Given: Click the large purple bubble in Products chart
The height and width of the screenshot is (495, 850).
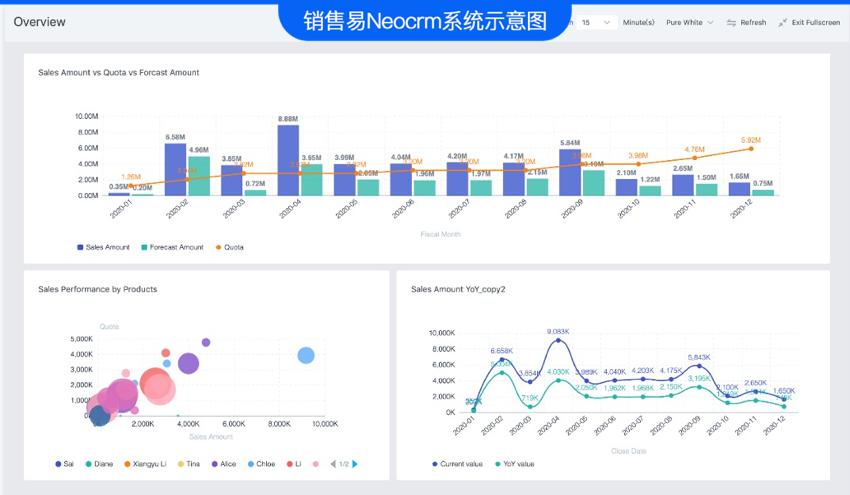Looking at the screenshot, I should tap(188, 363).
